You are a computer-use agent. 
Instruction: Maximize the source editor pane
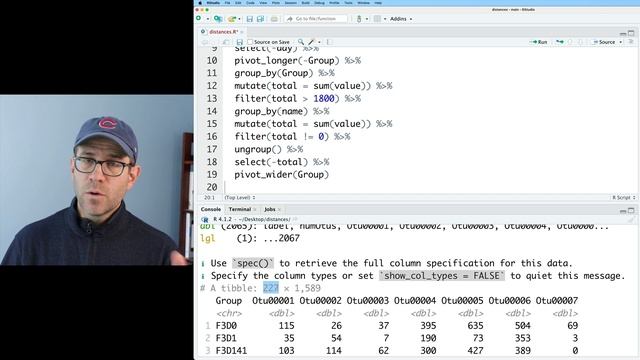click(631, 33)
